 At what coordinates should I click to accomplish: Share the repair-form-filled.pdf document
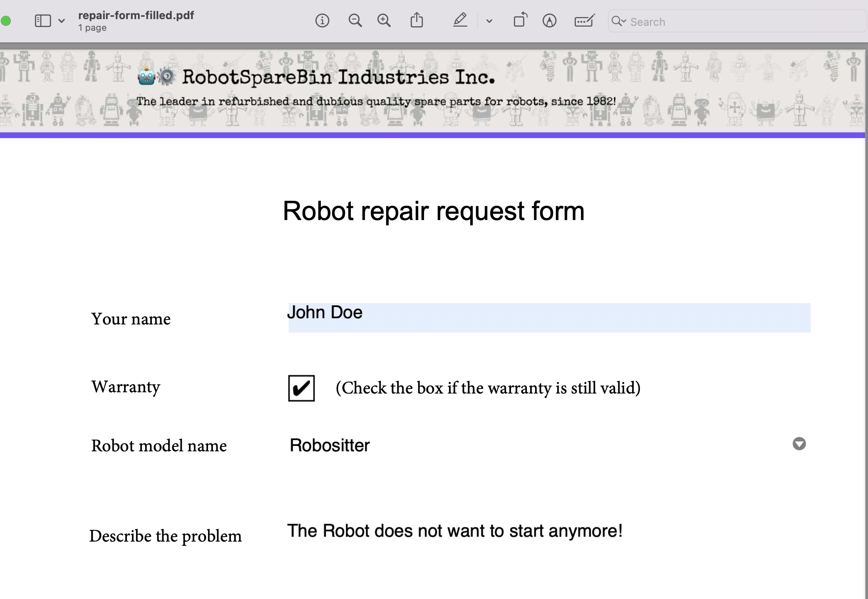[417, 20]
